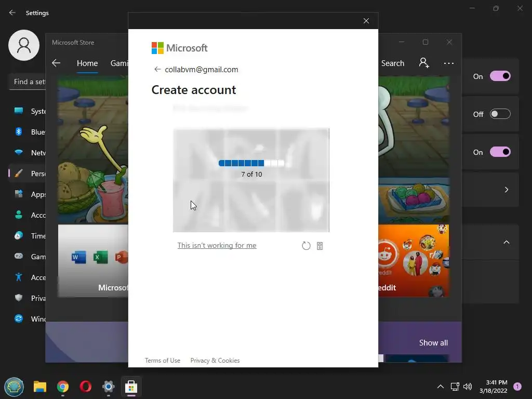Open Gaming tab in Microsoft Store
Viewport: 532px width, 399px height.
(119, 63)
